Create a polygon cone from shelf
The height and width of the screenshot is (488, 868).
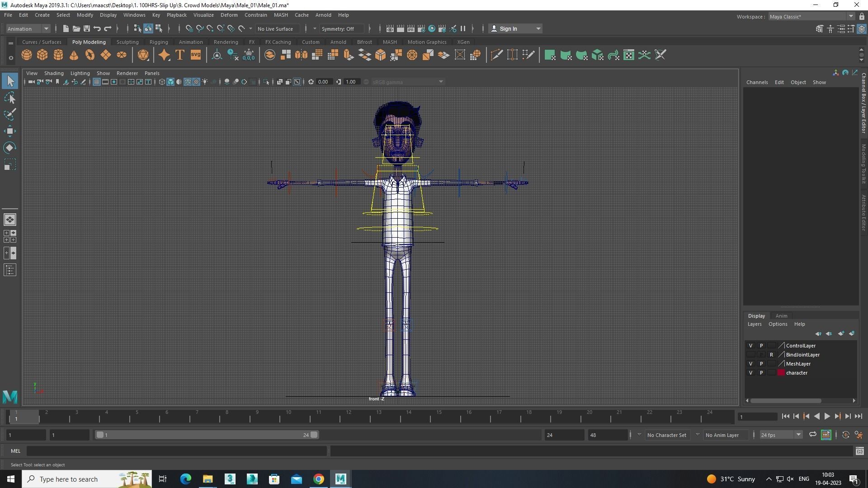point(74,55)
